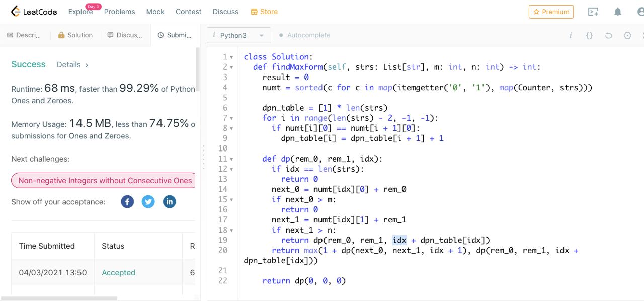Click the Premium star button
The width and height of the screenshot is (644, 301).
pyautogui.click(x=551, y=12)
